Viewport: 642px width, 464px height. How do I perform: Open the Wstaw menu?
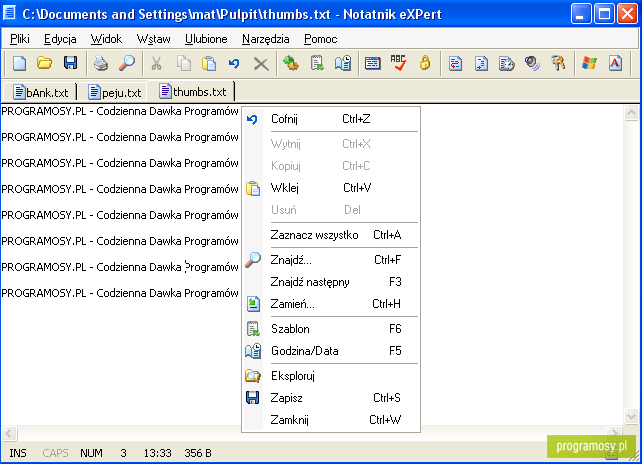pyautogui.click(x=154, y=39)
